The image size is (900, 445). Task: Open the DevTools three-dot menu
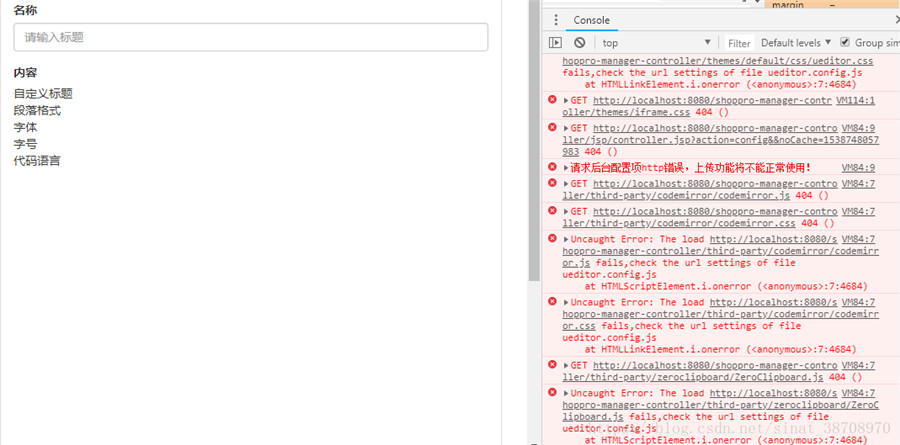click(556, 20)
